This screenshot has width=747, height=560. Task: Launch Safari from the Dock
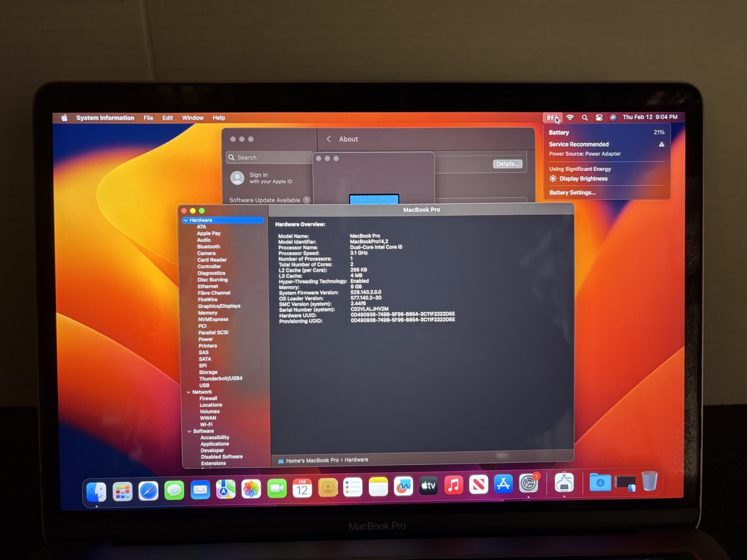148,491
